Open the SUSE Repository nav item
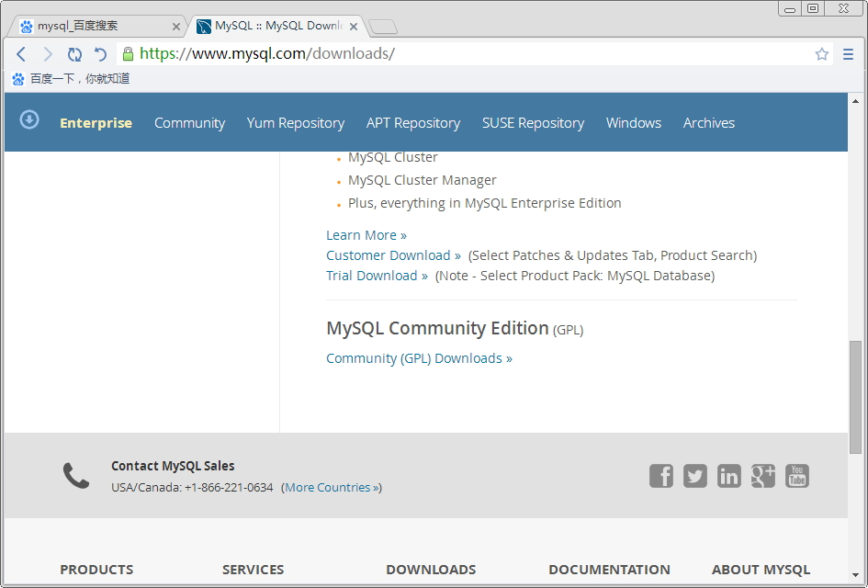 [533, 123]
